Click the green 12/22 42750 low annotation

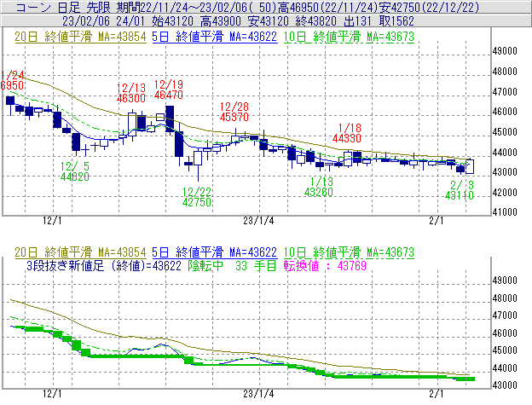(x=197, y=197)
